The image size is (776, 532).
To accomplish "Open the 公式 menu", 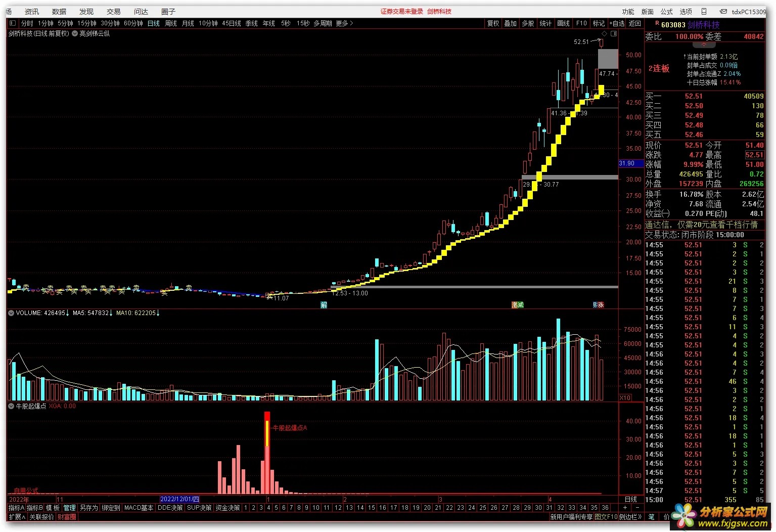I will 667,12.
